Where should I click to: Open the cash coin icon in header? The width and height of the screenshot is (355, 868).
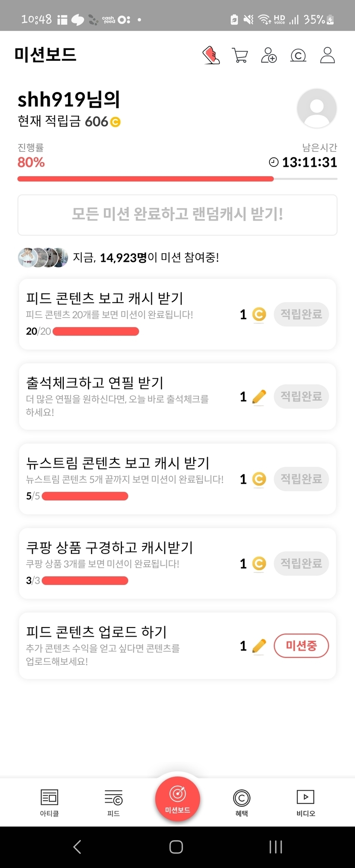[x=298, y=56]
